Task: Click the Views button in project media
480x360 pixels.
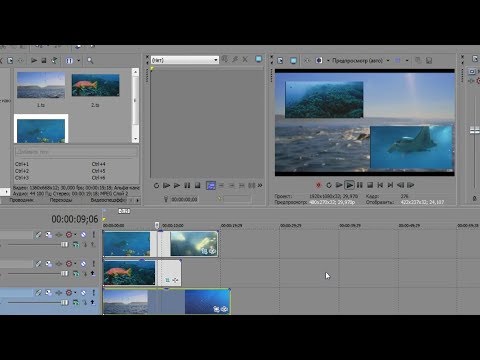Action: (69, 61)
